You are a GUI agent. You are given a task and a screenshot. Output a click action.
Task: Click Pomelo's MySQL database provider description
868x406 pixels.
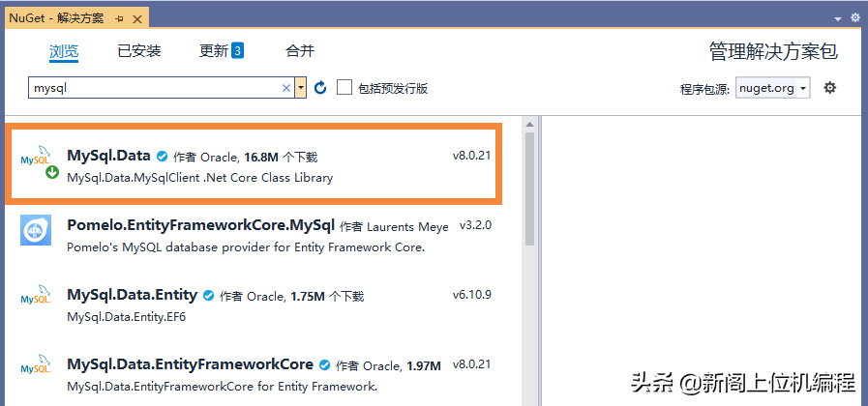[246, 247]
